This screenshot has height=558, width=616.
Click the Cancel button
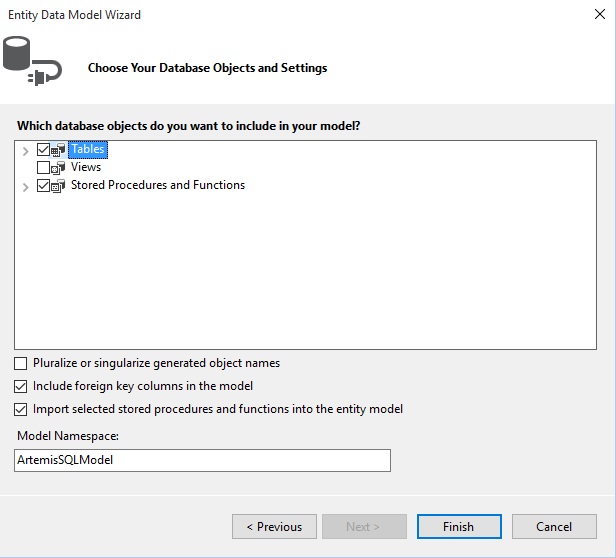[x=554, y=527]
